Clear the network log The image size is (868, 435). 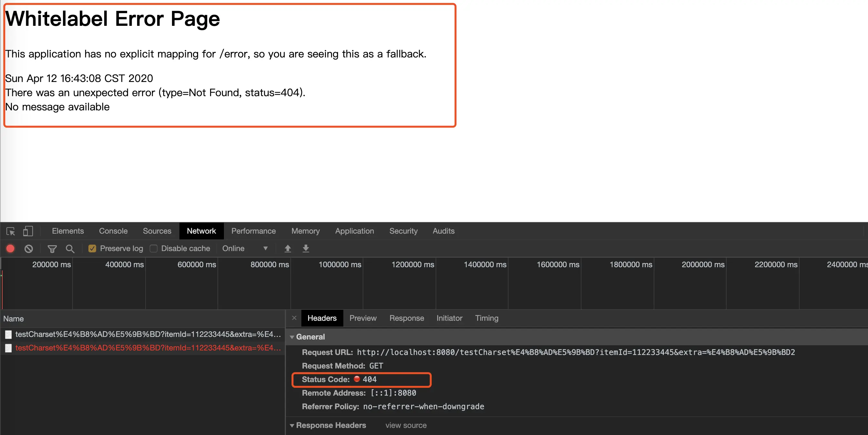tap(29, 249)
